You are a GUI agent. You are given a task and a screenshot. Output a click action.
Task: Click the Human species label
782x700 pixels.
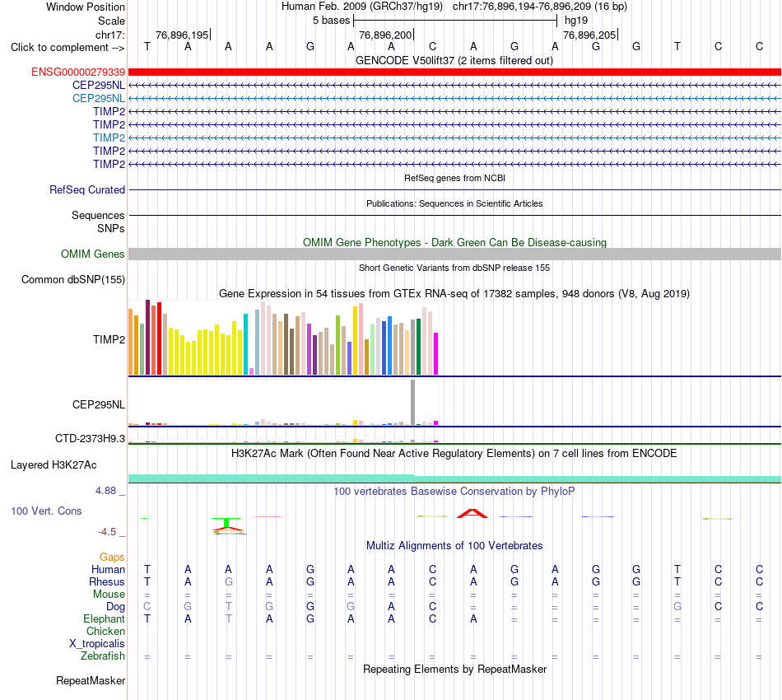coord(108,569)
